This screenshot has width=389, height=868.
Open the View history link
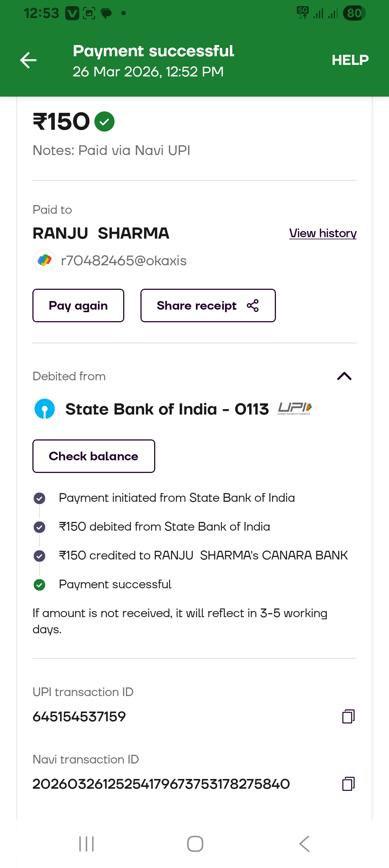323,233
